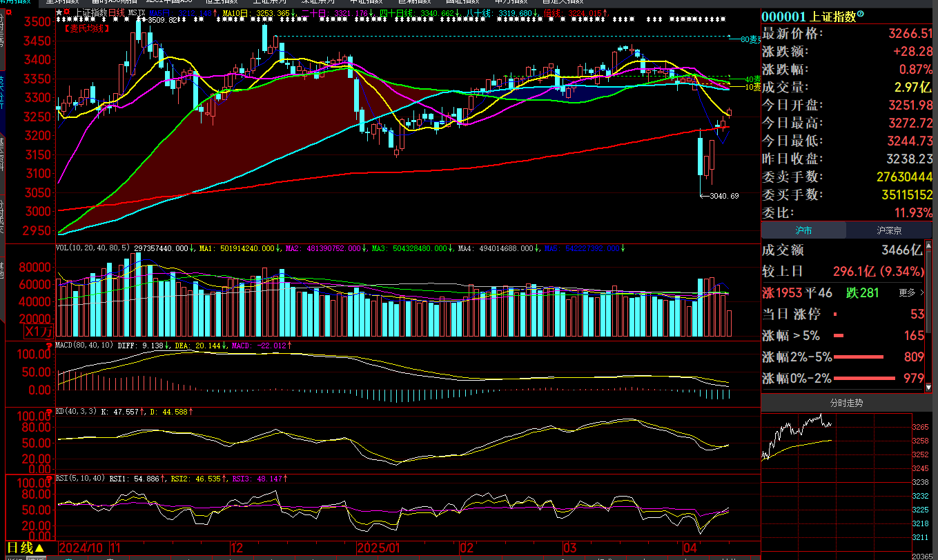Click the 最新价格 value 3266.51

pos(910,34)
